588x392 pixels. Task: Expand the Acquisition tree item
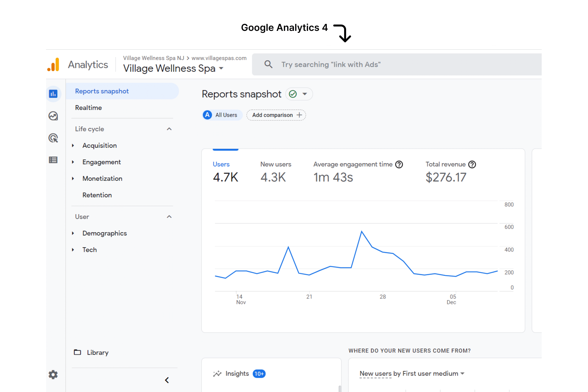[x=73, y=146]
